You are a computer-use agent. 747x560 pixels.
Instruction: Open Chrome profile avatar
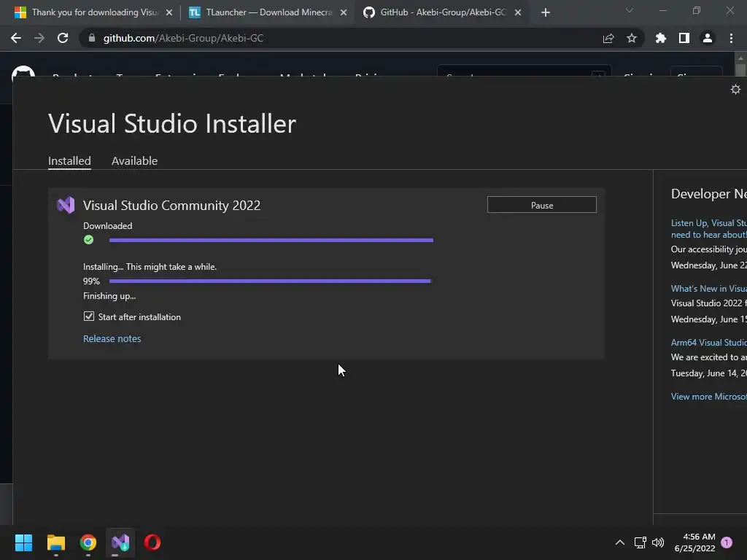pos(707,38)
